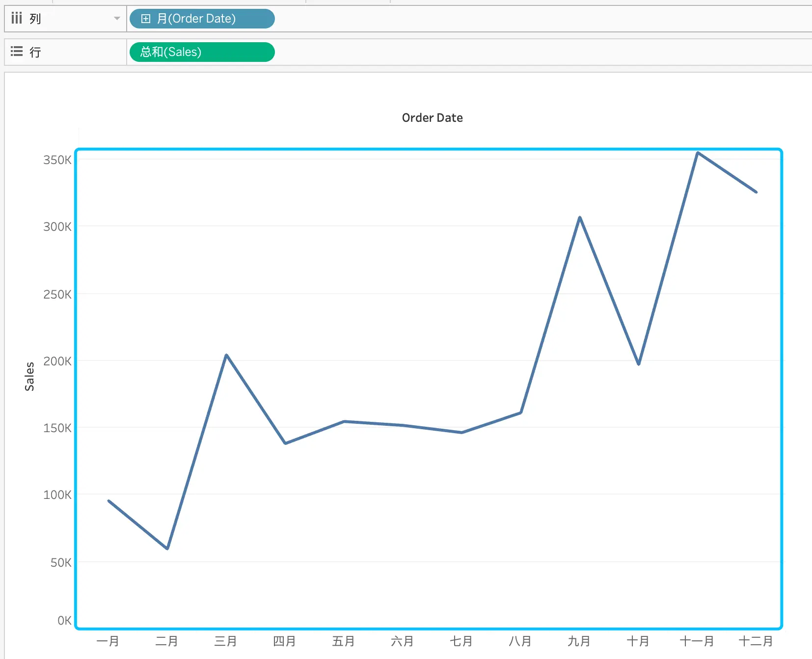Click the 列 columns shelf label
Image resolution: width=812 pixels, height=659 pixels.
[35, 19]
